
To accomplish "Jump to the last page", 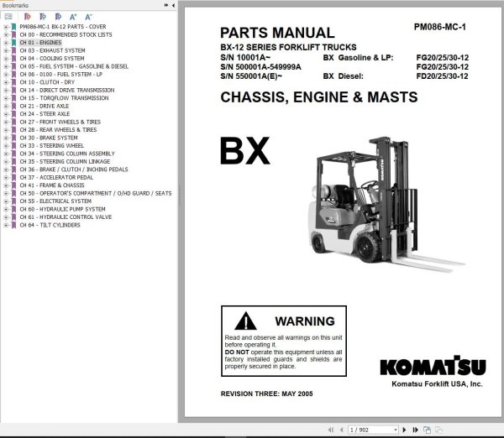I will click(x=416, y=430).
